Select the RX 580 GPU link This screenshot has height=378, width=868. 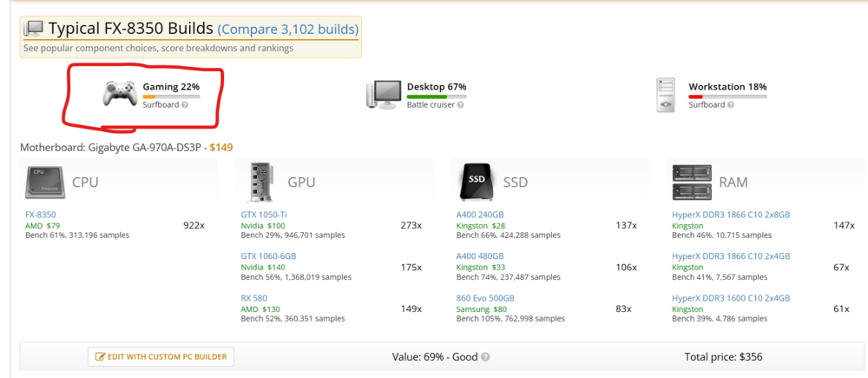pyautogui.click(x=254, y=298)
